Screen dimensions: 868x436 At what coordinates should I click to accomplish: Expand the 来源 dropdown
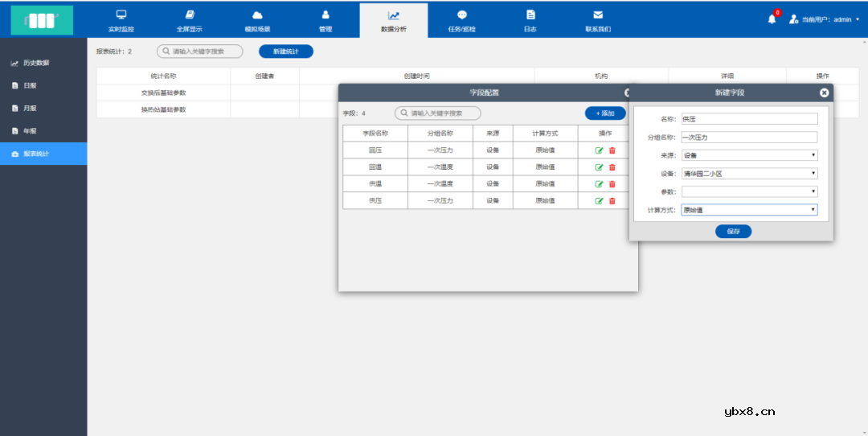[x=749, y=155]
